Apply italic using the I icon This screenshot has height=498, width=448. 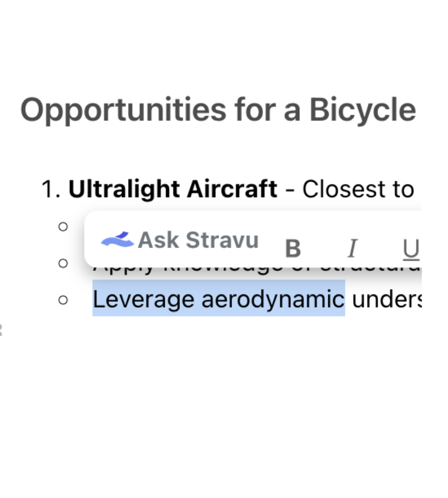tap(352, 248)
